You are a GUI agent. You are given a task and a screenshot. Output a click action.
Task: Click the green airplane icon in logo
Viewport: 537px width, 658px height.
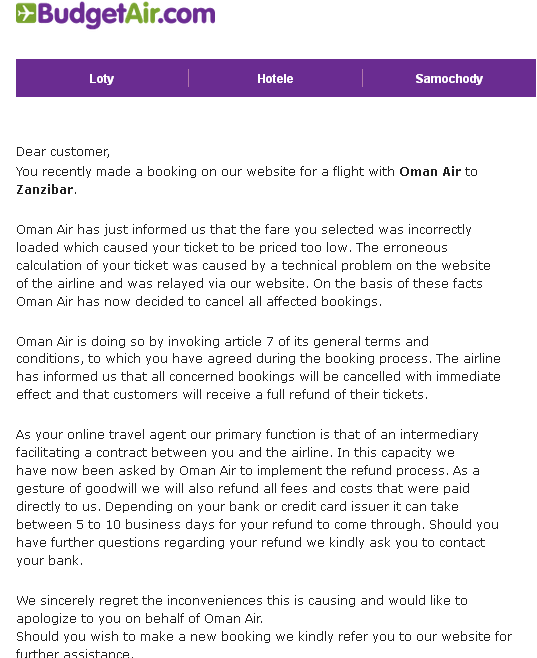26,13
